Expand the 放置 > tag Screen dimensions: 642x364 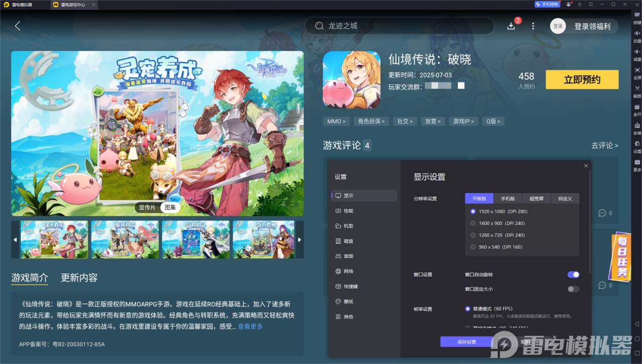pyautogui.click(x=433, y=121)
